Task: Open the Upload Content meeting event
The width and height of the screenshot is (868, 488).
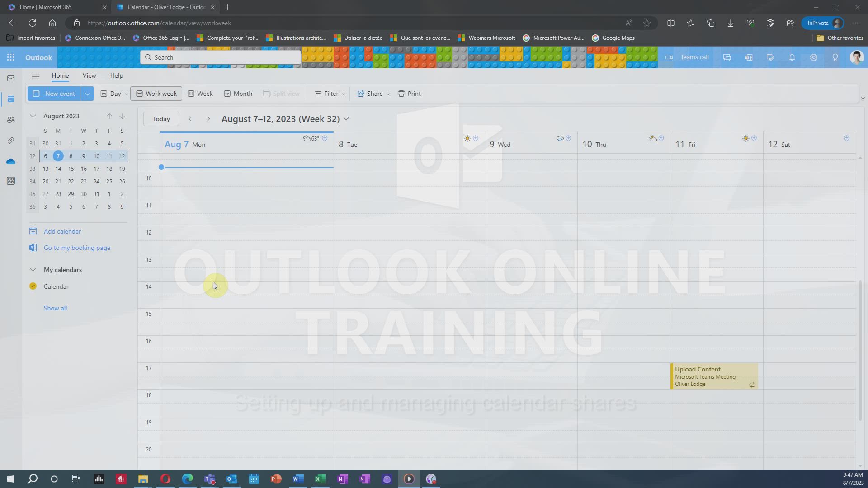Action: pyautogui.click(x=714, y=376)
